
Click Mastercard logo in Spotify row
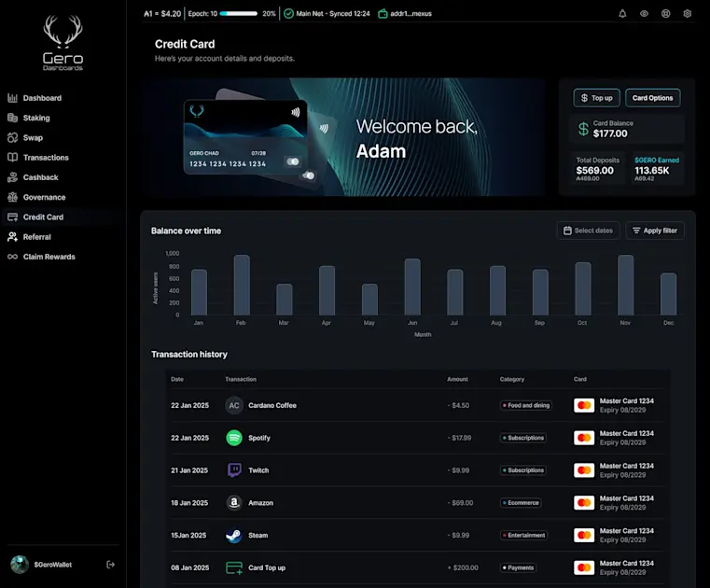coord(584,438)
